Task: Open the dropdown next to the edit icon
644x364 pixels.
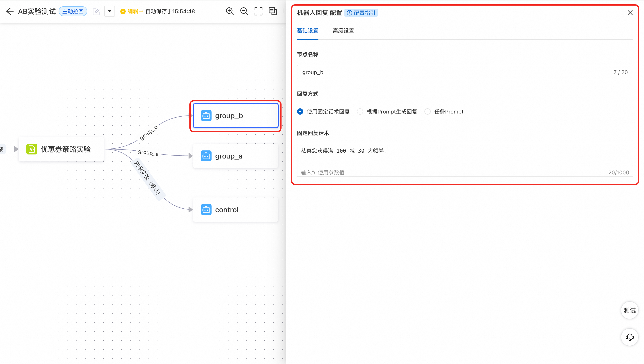Action: [110, 11]
